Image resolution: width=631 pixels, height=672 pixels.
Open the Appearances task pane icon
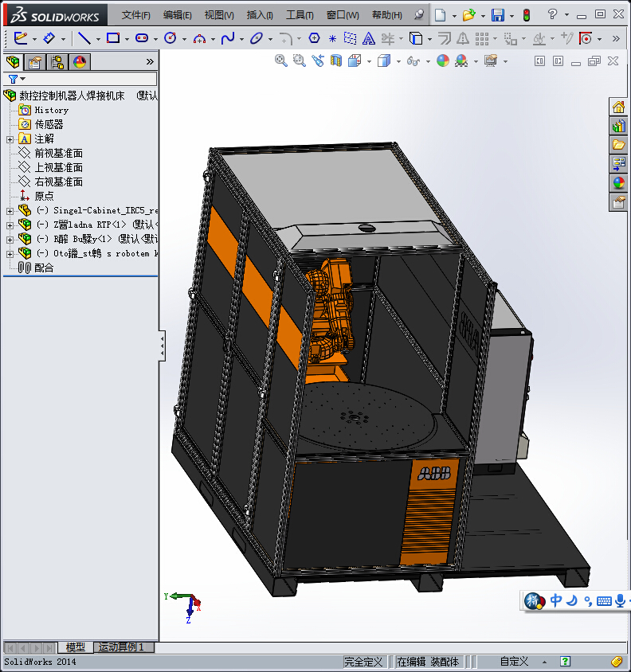[x=618, y=183]
